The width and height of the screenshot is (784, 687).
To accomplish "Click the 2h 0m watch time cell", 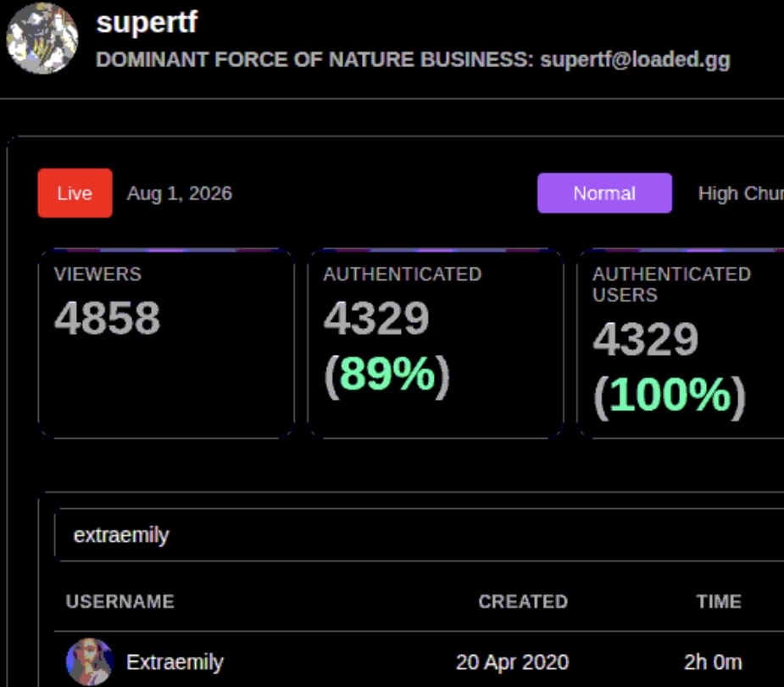I will click(713, 662).
